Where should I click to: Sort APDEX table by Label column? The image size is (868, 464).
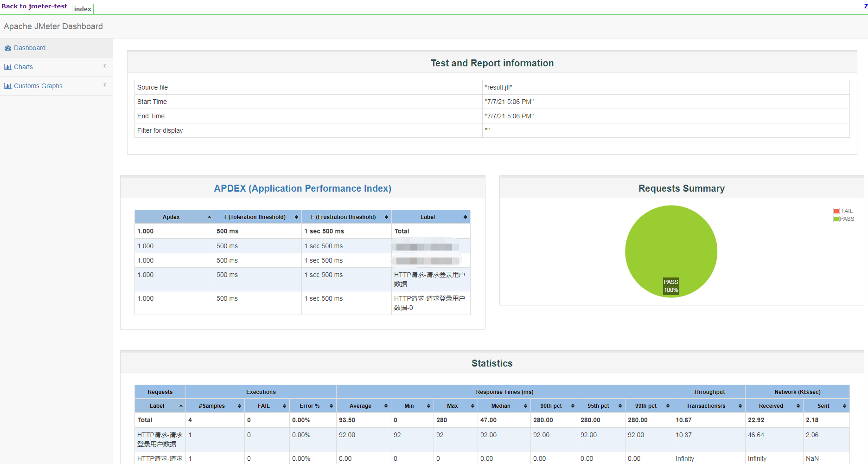tap(431, 217)
